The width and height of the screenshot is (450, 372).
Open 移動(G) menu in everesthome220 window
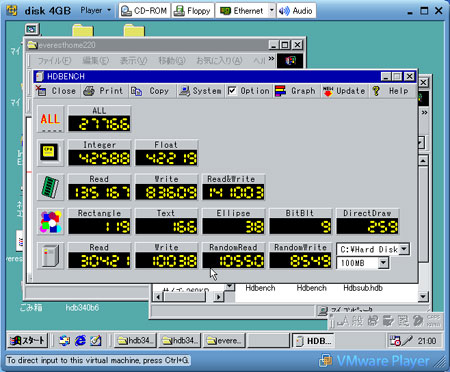point(172,61)
